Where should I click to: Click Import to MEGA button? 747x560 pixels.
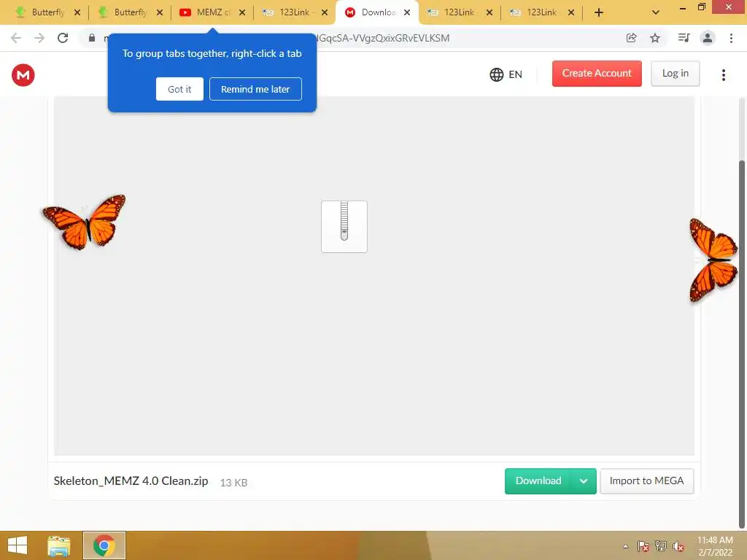646,481
